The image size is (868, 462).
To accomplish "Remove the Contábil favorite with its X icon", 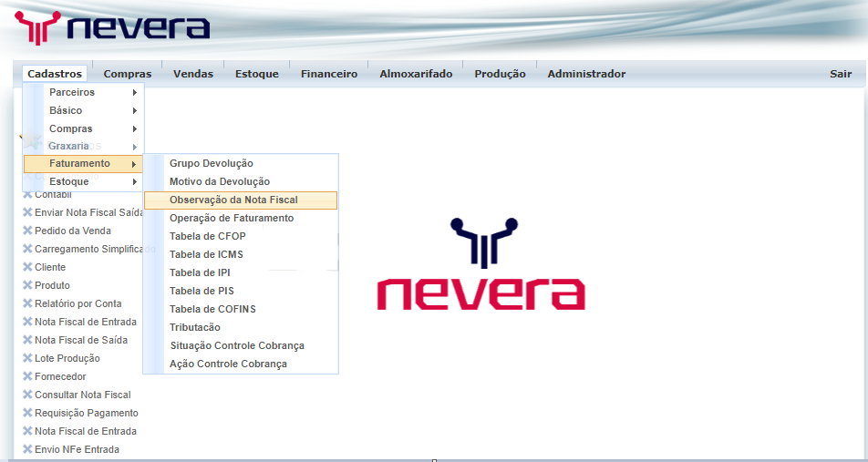I will (27, 194).
